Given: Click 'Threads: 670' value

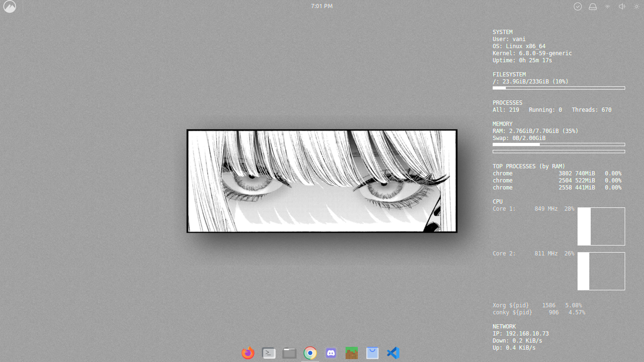Looking at the screenshot, I should pos(592,110).
